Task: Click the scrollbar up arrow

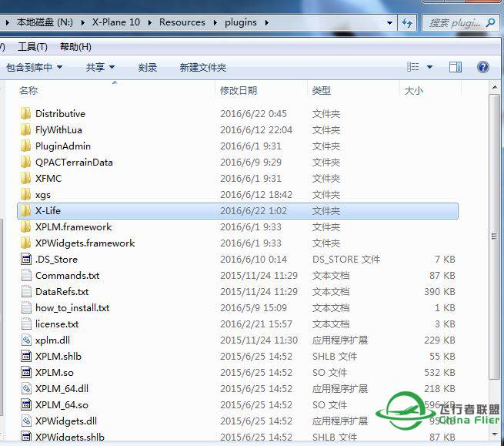Action: pyautogui.click(x=494, y=87)
